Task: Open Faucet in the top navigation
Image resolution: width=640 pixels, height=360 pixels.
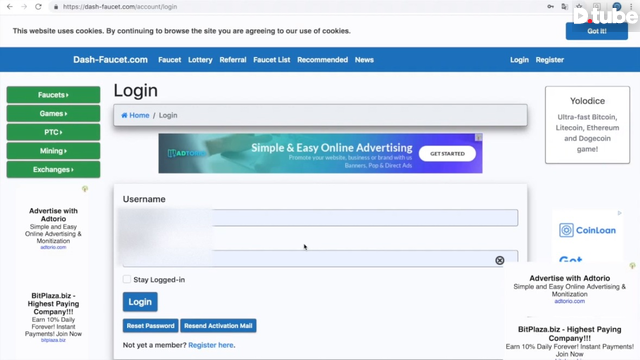Action: [169, 60]
